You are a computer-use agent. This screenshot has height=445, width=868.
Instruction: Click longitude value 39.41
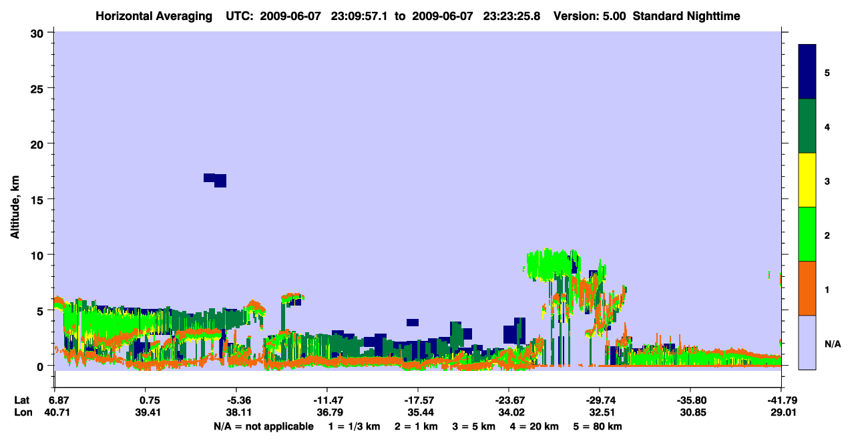tap(150, 412)
